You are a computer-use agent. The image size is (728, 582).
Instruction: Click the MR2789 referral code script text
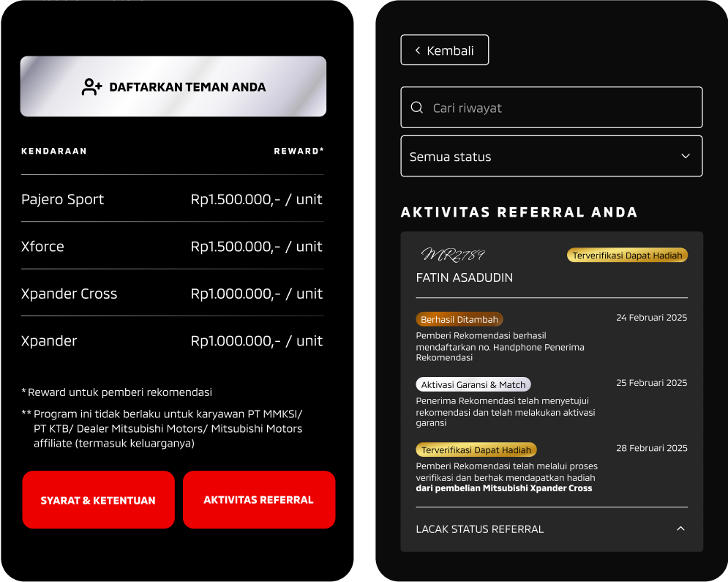tap(452, 255)
